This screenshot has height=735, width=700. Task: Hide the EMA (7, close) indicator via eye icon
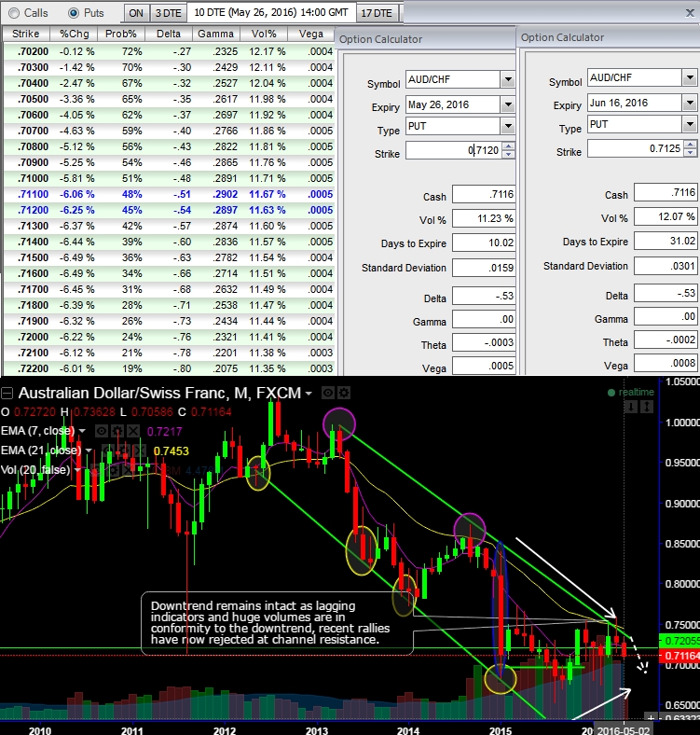[103, 431]
